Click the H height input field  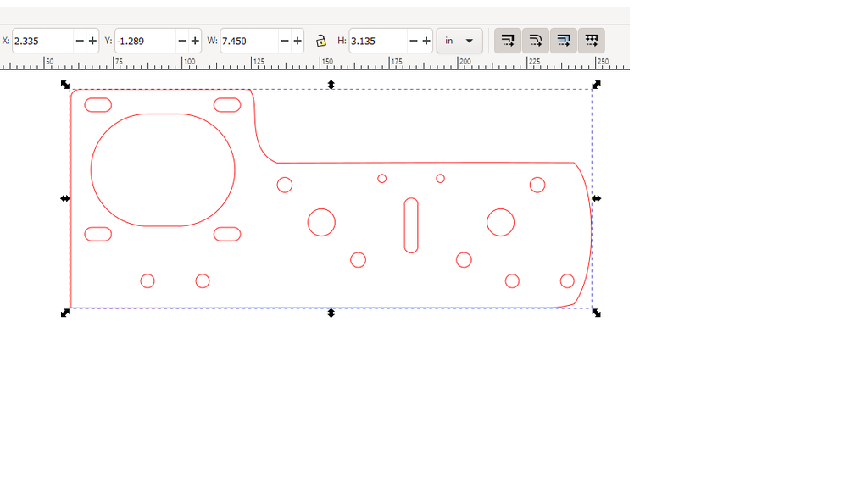pyautogui.click(x=377, y=41)
